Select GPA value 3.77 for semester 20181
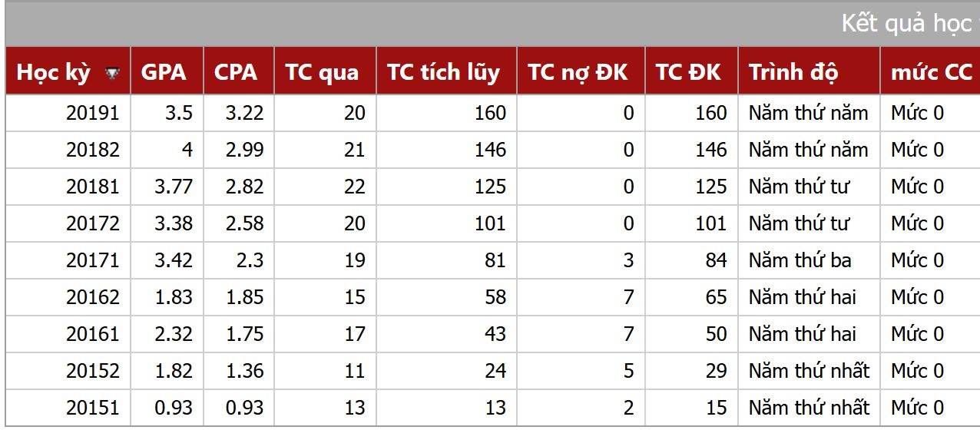This screenshot has height=430, width=980. tap(173, 187)
